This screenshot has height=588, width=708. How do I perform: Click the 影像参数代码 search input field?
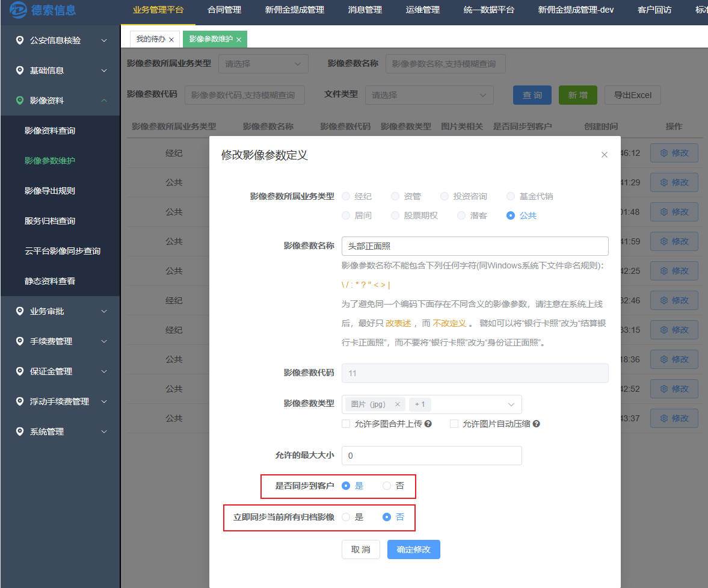[x=245, y=95]
